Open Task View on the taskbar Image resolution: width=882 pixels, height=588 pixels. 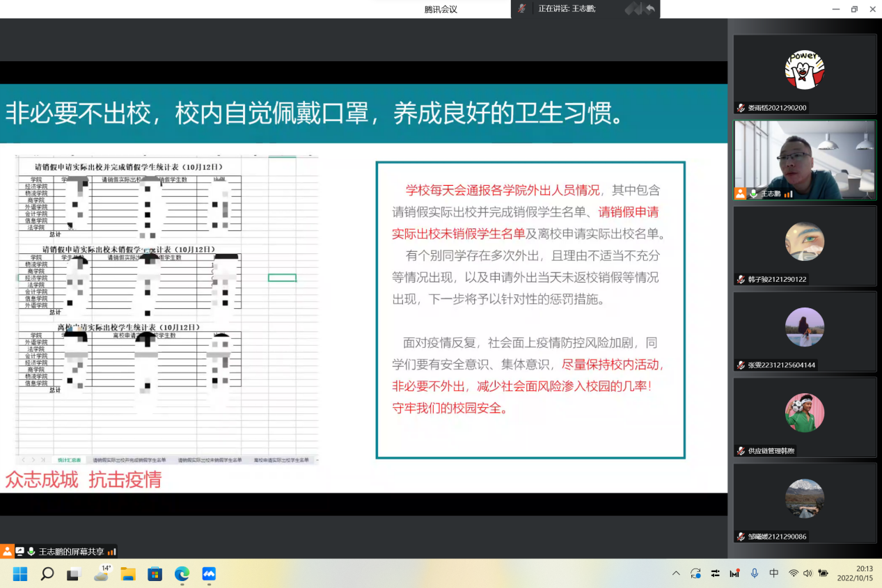click(x=74, y=574)
